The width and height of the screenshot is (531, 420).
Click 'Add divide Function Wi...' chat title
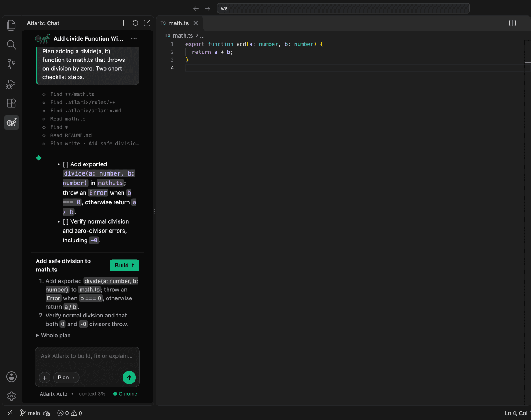pos(88,39)
